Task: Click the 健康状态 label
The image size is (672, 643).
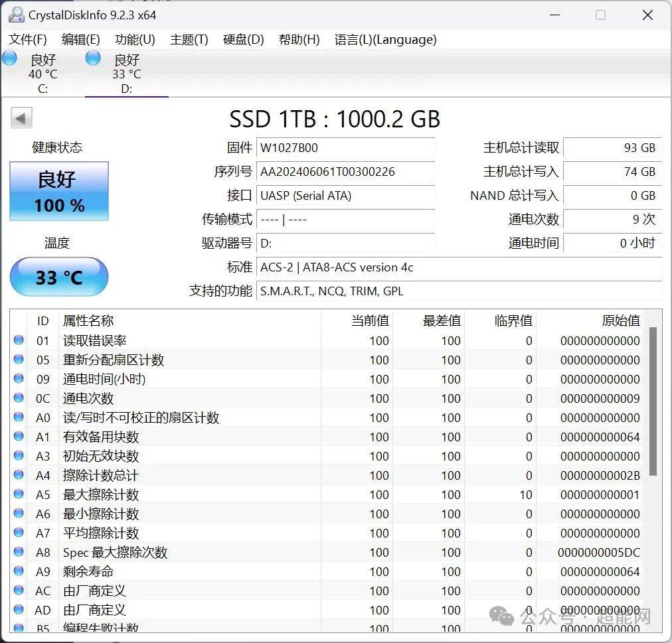Action: (57, 147)
